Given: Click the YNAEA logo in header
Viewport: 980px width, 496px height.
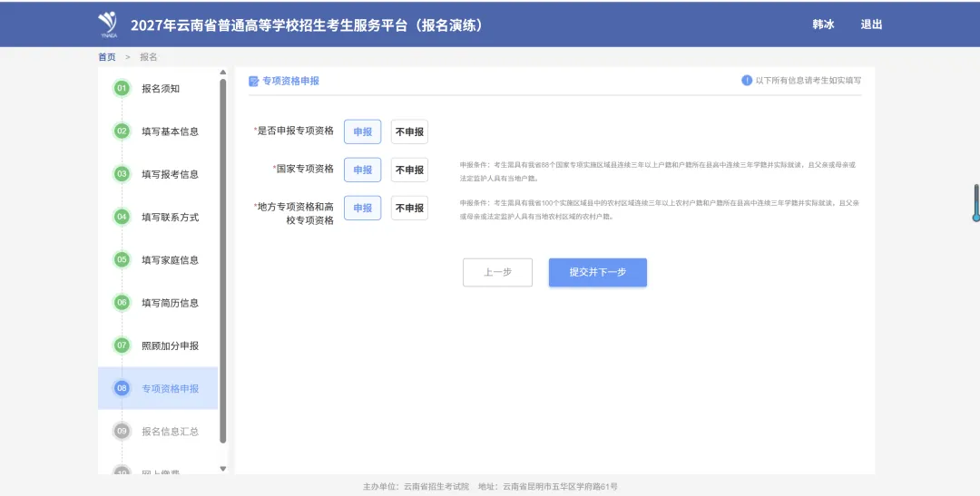Looking at the screenshot, I should (x=108, y=24).
